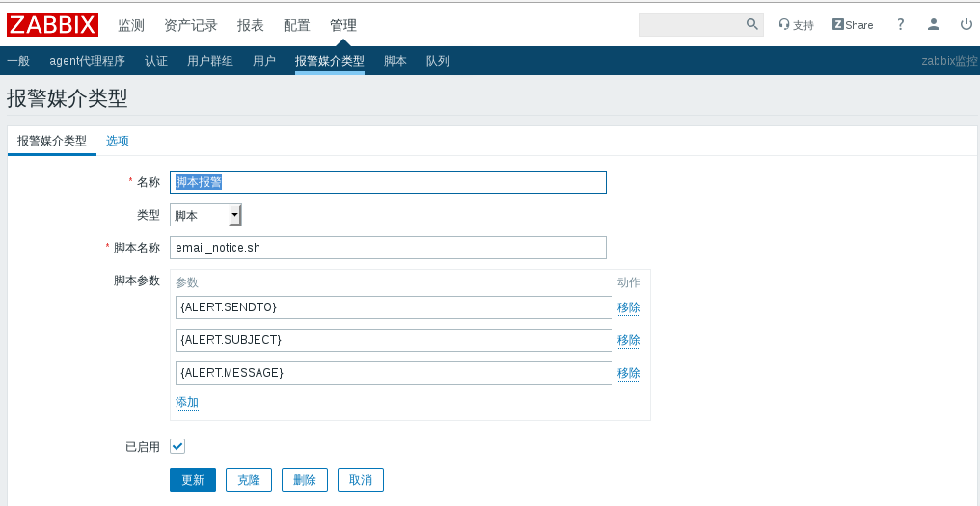This screenshot has height=506, width=980.
Task: Open the user profile icon
Action: click(x=933, y=24)
